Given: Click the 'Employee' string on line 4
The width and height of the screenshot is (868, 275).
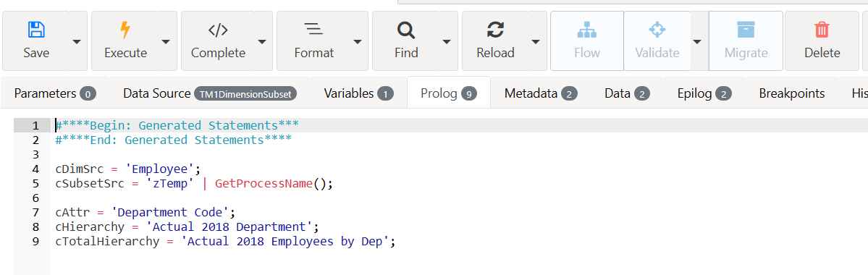Looking at the screenshot, I should (x=160, y=169).
